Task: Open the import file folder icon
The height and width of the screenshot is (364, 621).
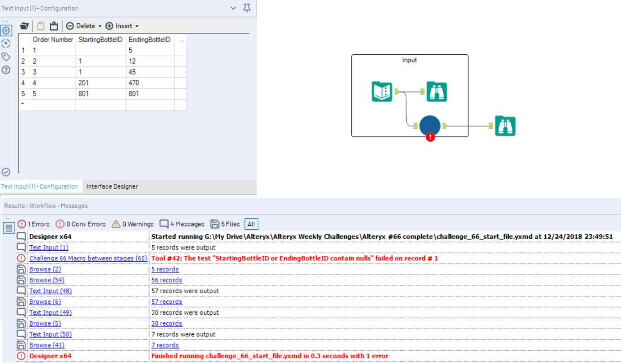Action: click(24, 26)
